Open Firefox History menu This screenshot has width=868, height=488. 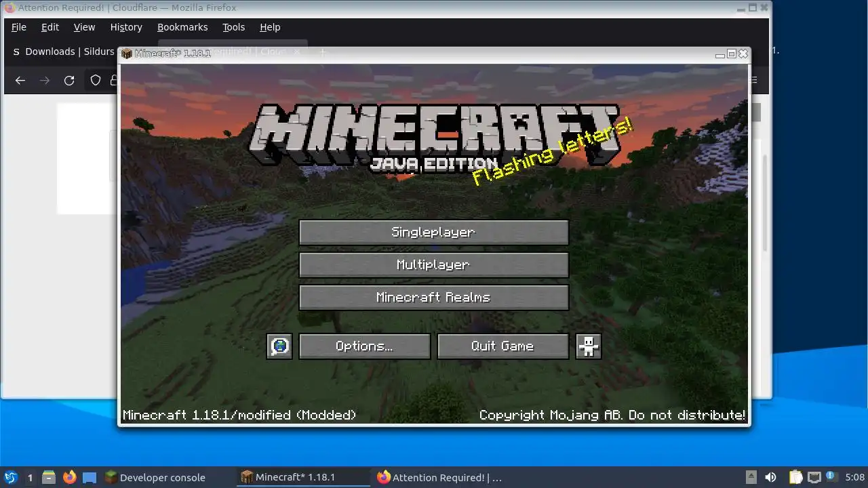(126, 27)
